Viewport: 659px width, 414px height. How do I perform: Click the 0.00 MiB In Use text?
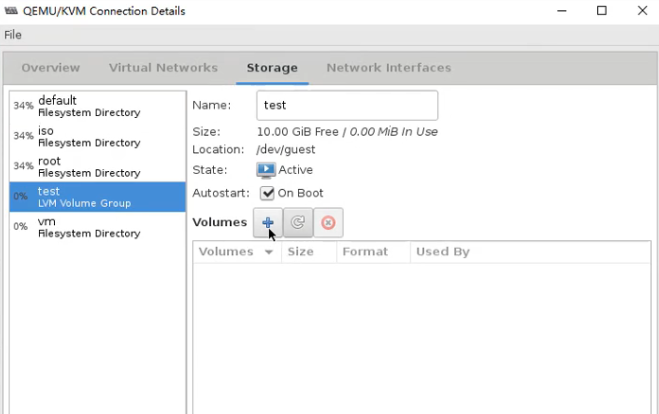pos(394,132)
